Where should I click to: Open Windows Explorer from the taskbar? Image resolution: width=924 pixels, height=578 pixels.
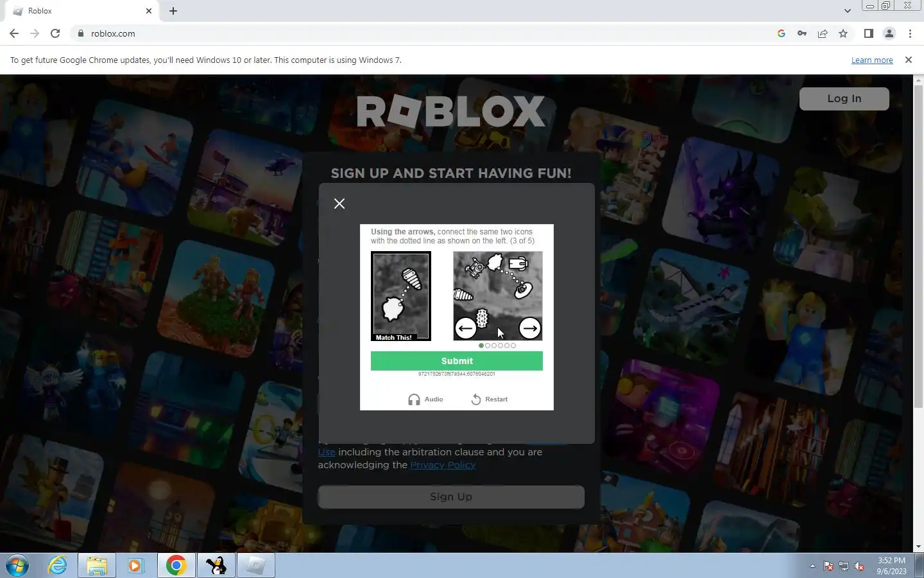pos(97,566)
